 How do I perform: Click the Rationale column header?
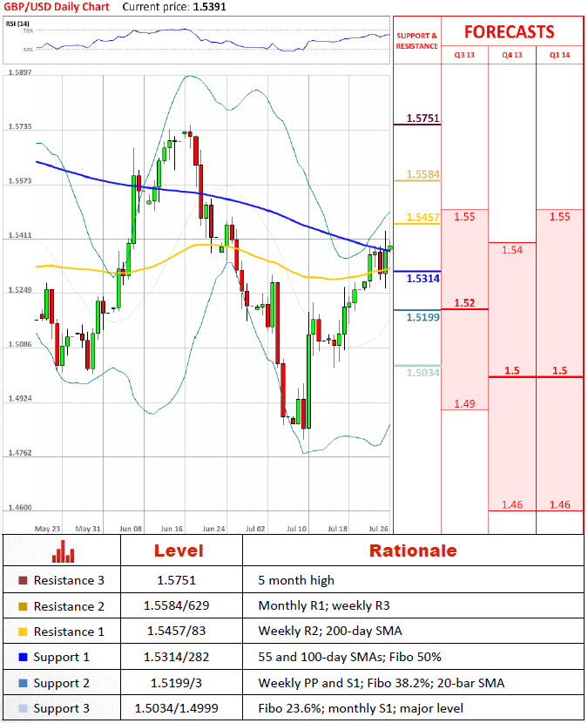[413, 551]
